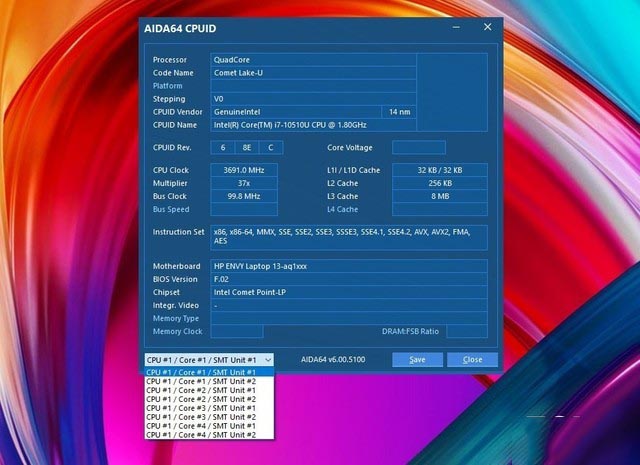Click the Stepping value V0
Image resolution: width=640 pixels, height=465 pixels.
point(313,99)
